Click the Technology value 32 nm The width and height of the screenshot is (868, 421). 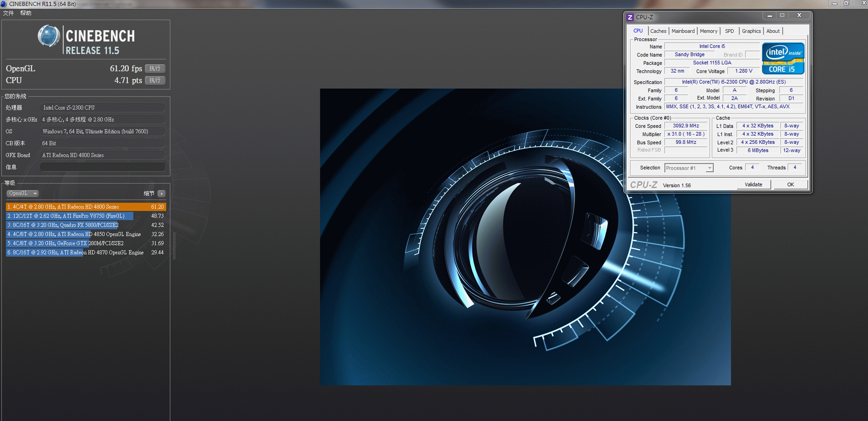click(x=677, y=71)
